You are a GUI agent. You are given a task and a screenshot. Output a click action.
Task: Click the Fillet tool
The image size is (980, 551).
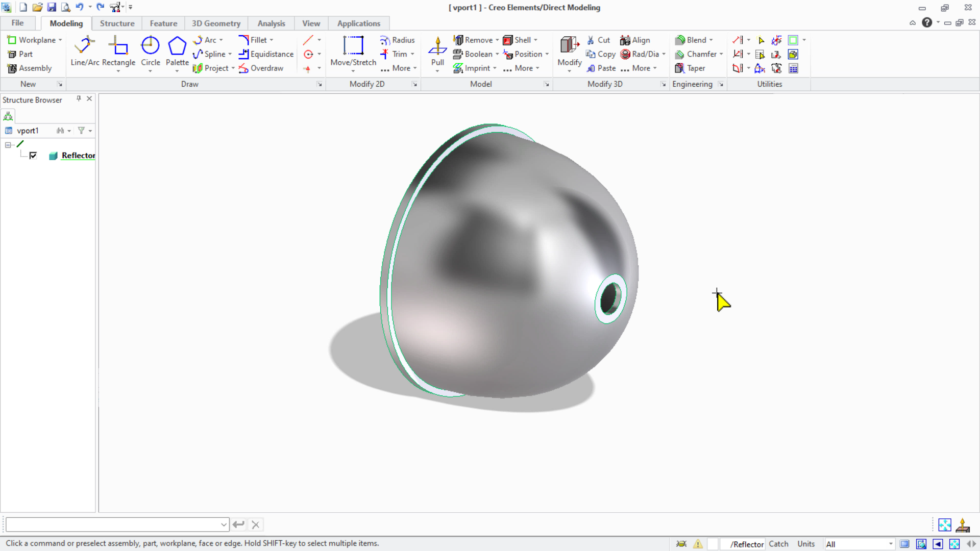tap(253, 40)
